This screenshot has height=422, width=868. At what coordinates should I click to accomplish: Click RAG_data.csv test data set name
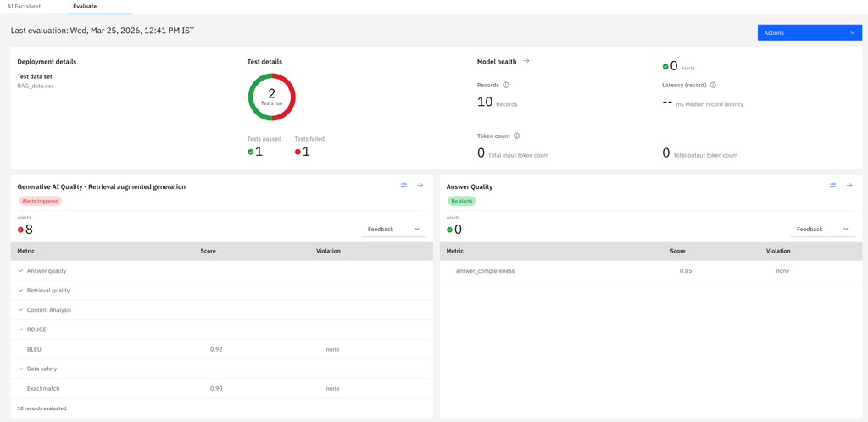[x=36, y=86]
